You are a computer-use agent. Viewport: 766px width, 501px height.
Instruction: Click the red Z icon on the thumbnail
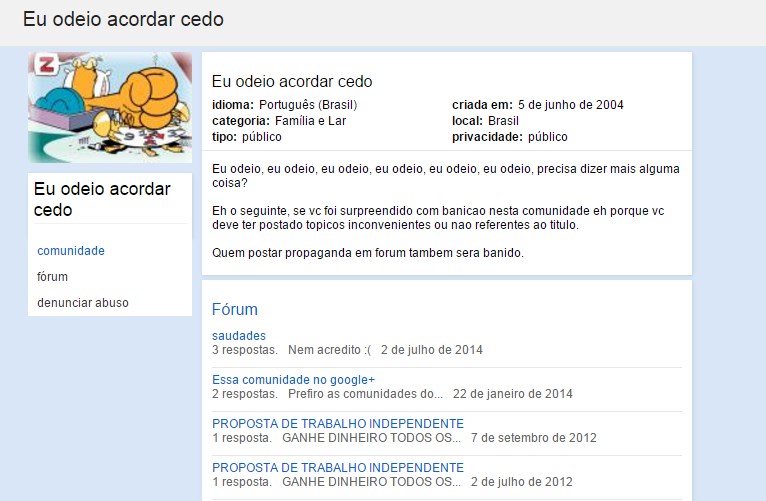pos(45,67)
